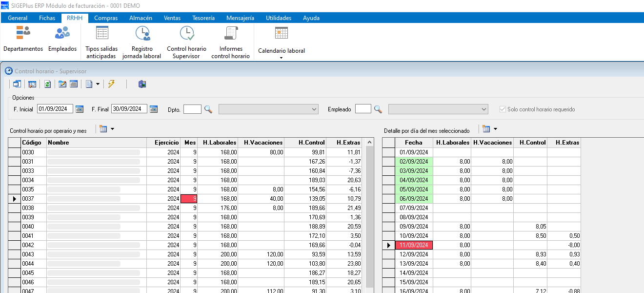Click H.Extras header in left grid
The height and width of the screenshot is (293, 644).
point(344,143)
